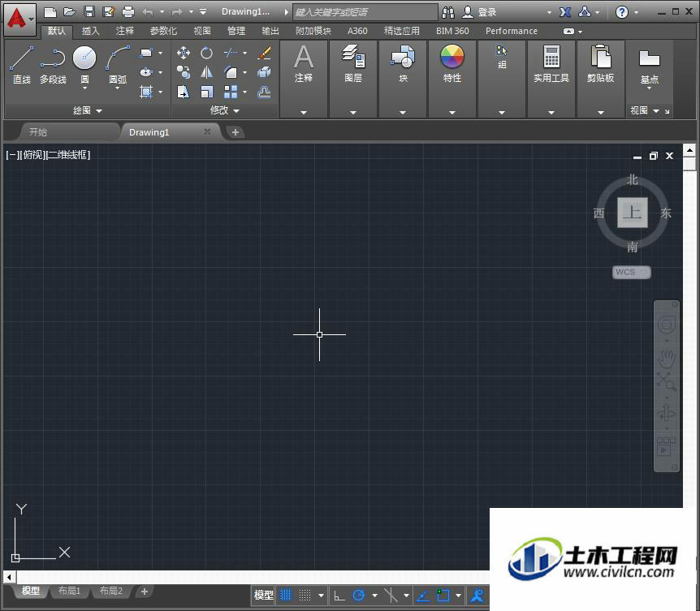Toggle model space 模型 button in status bar
The height and width of the screenshot is (611, 700).
tap(263, 595)
